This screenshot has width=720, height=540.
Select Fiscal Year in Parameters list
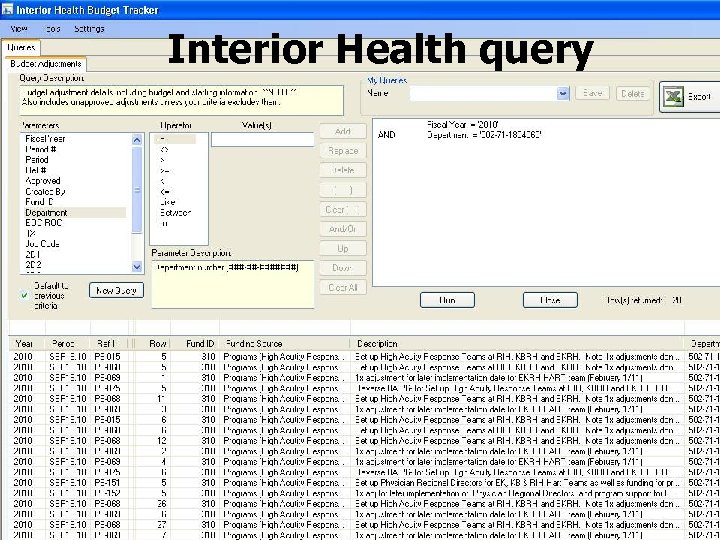pyautogui.click(x=45, y=139)
